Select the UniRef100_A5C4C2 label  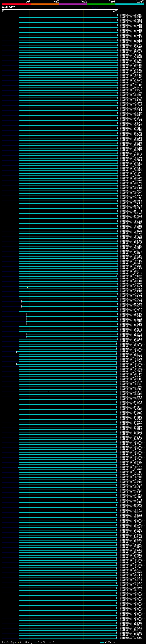click(131, 53)
